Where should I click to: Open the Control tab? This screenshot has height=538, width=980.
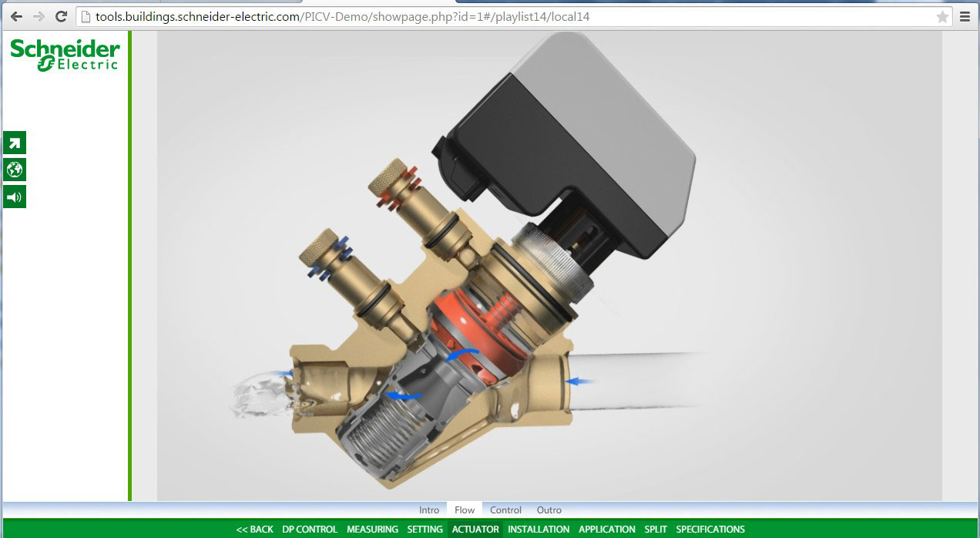pyautogui.click(x=505, y=510)
